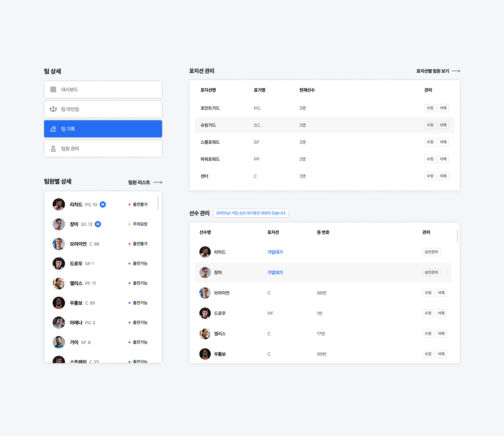Click the 선수 관리 table scrollbar
Viewport: 504px width, 436px height.
457,236
